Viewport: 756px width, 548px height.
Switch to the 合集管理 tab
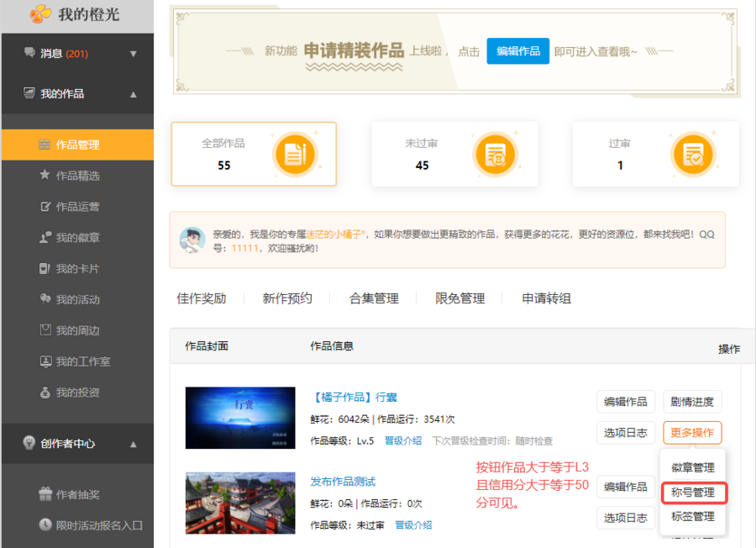(374, 298)
